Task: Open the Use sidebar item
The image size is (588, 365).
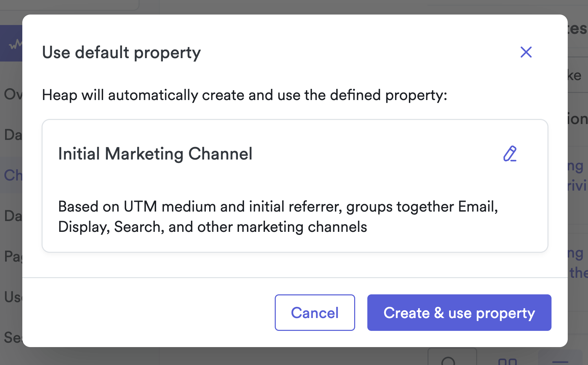Action: 12,297
